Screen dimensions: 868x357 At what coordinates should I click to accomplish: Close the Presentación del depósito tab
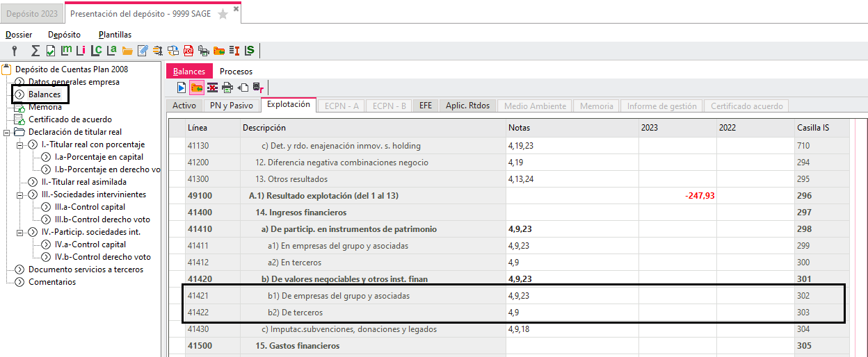pyautogui.click(x=236, y=9)
